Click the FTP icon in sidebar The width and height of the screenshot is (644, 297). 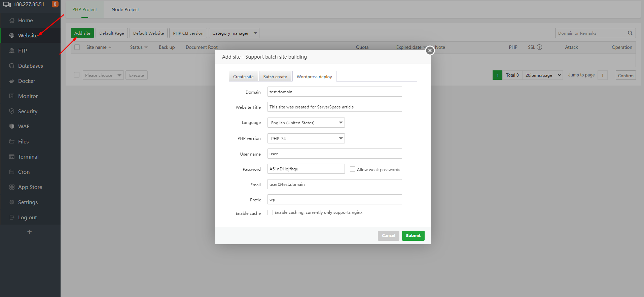[x=12, y=51]
